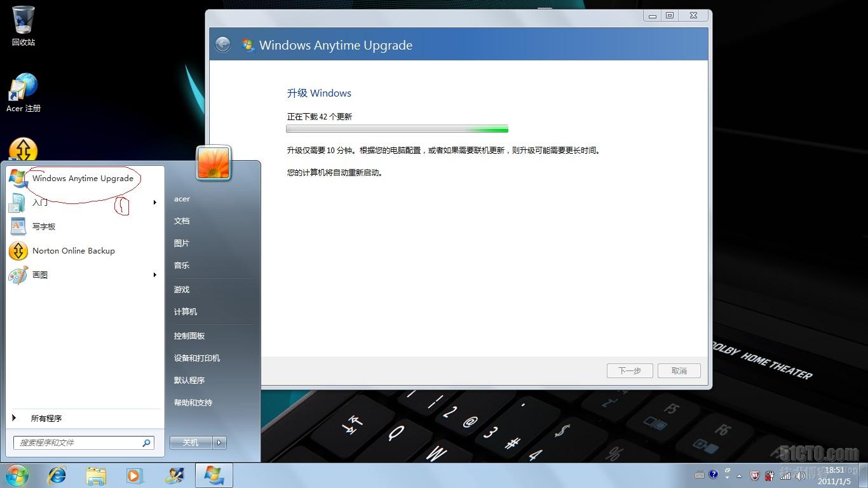Screen dimensions: 868x488
Task: Launch Internet Explorer from taskbar
Action: tap(57, 475)
